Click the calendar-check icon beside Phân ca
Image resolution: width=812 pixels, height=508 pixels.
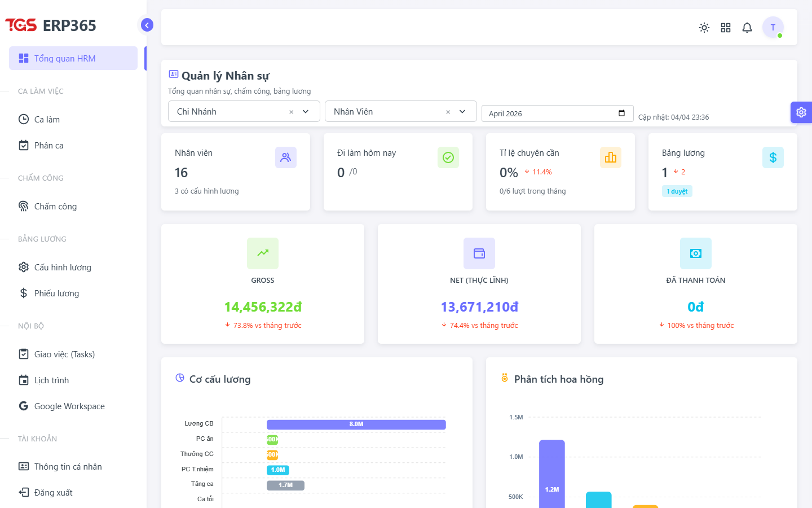[x=24, y=145]
